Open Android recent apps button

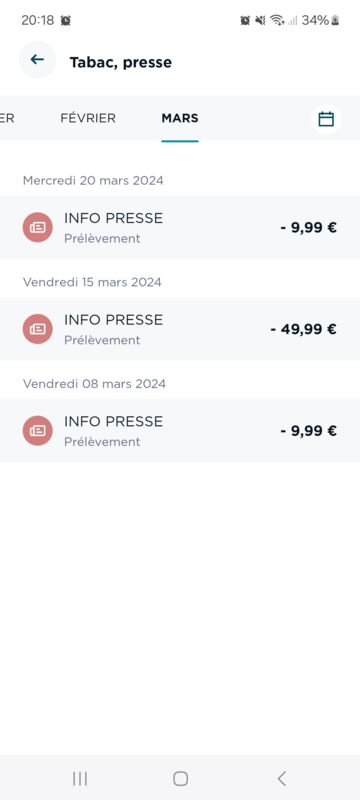[x=80, y=778]
